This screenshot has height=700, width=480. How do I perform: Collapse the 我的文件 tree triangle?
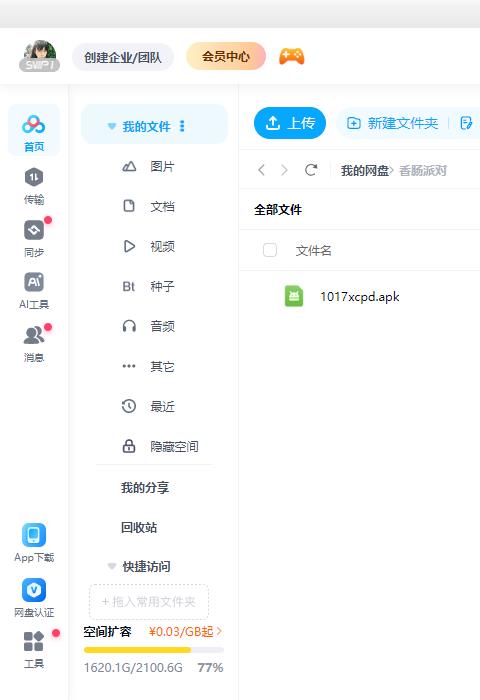click(112, 126)
